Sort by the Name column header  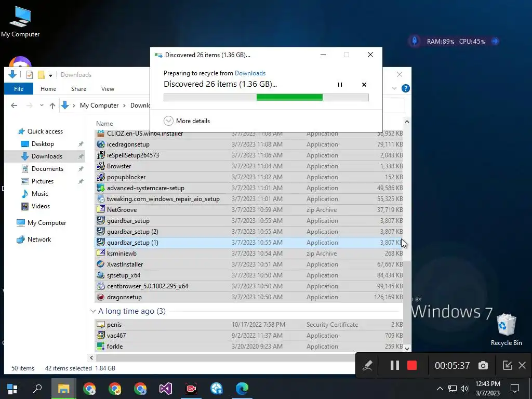click(x=104, y=124)
